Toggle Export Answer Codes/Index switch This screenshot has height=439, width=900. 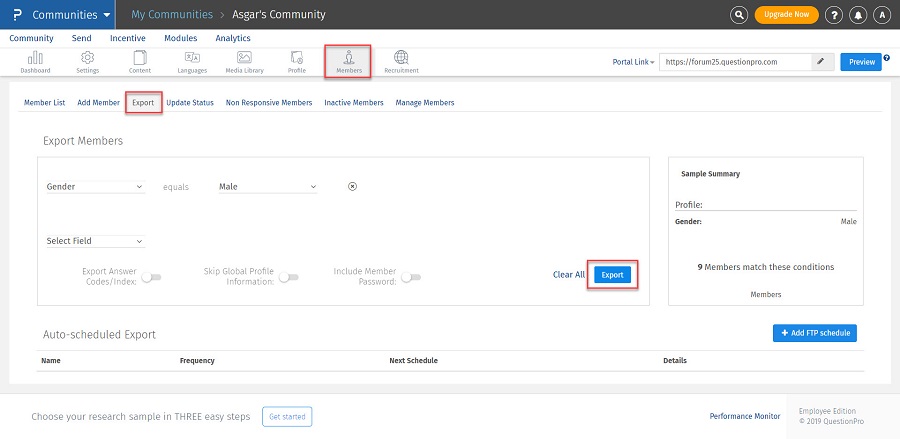[x=151, y=276]
